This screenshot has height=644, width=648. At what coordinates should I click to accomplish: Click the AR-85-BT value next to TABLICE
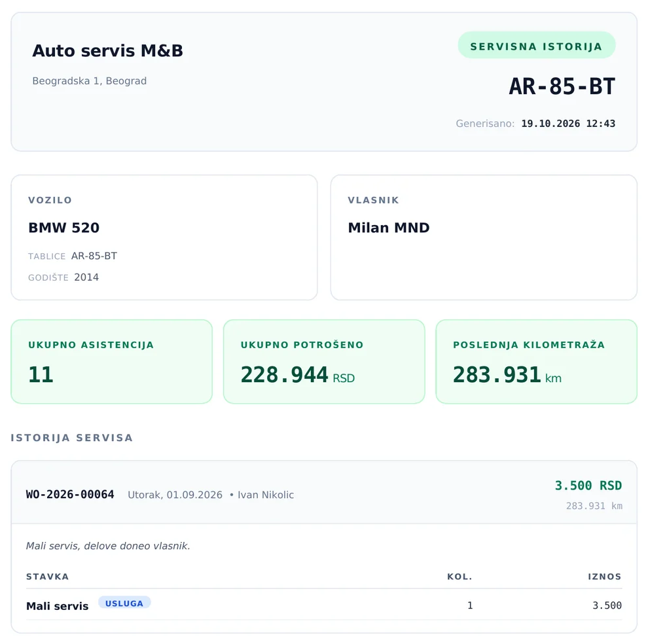[94, 256]
